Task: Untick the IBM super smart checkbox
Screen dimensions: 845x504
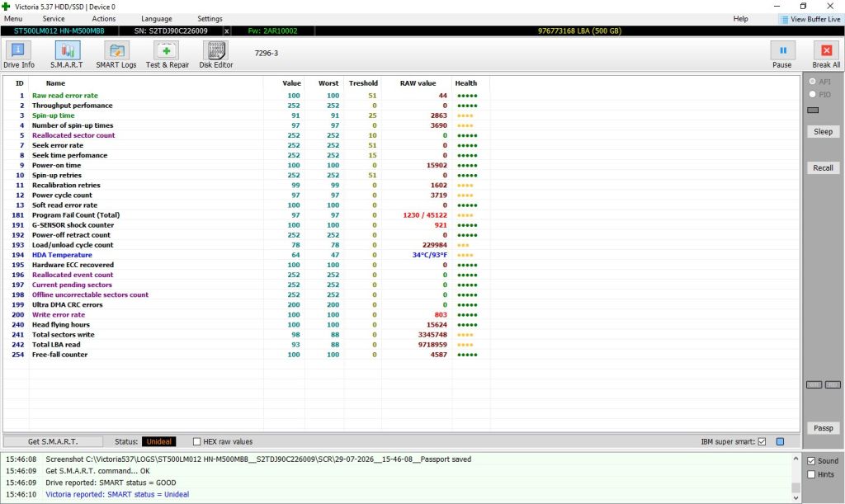Action: 762,441
